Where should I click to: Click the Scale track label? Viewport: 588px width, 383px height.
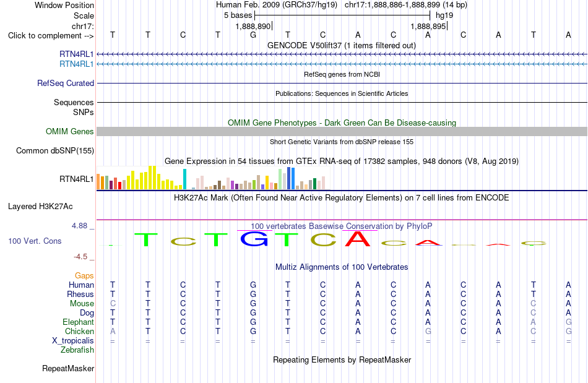(x=84, y=15)
